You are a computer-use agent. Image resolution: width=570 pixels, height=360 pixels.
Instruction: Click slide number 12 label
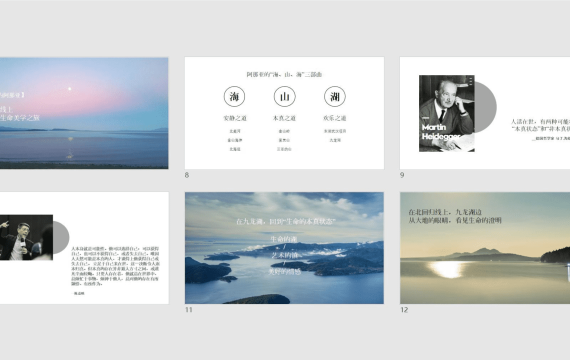click(x=404, y=310)
